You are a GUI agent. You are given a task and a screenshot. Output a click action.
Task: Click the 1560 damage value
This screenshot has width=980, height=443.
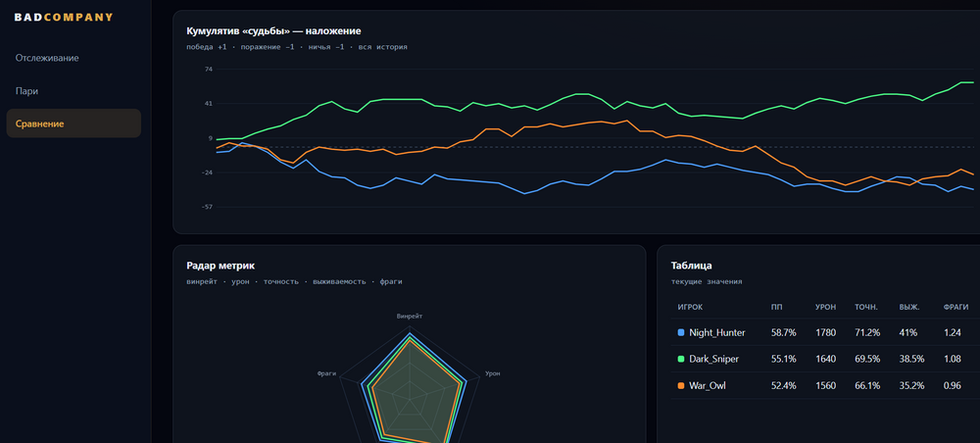[825, 386]
